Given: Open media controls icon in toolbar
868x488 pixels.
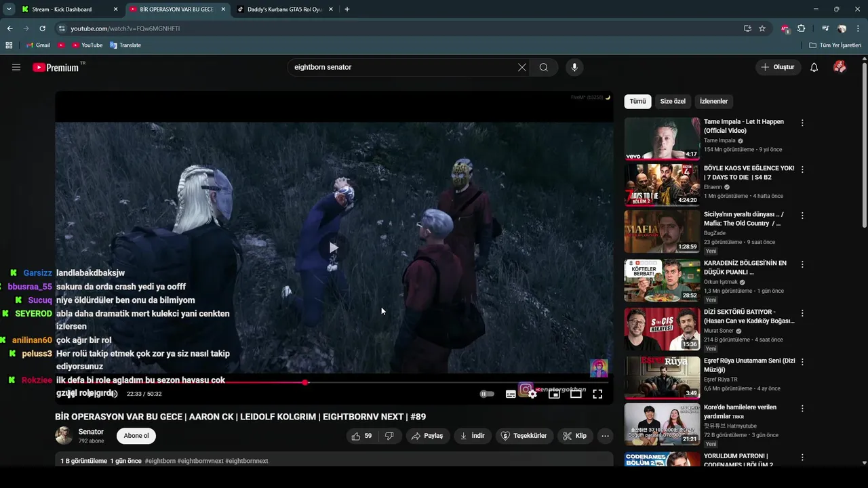Looking at the screenshot, I should (x=825, y=28).
